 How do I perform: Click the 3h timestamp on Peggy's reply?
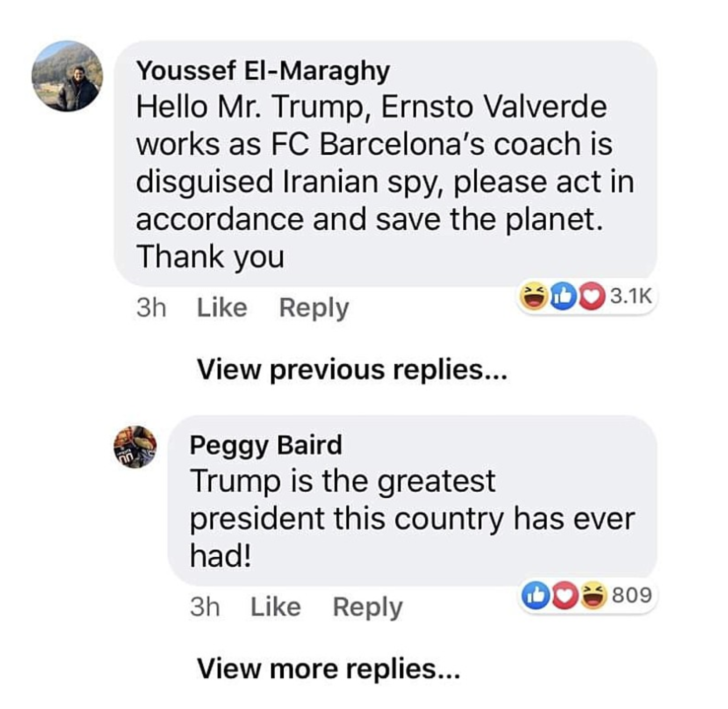205,607
